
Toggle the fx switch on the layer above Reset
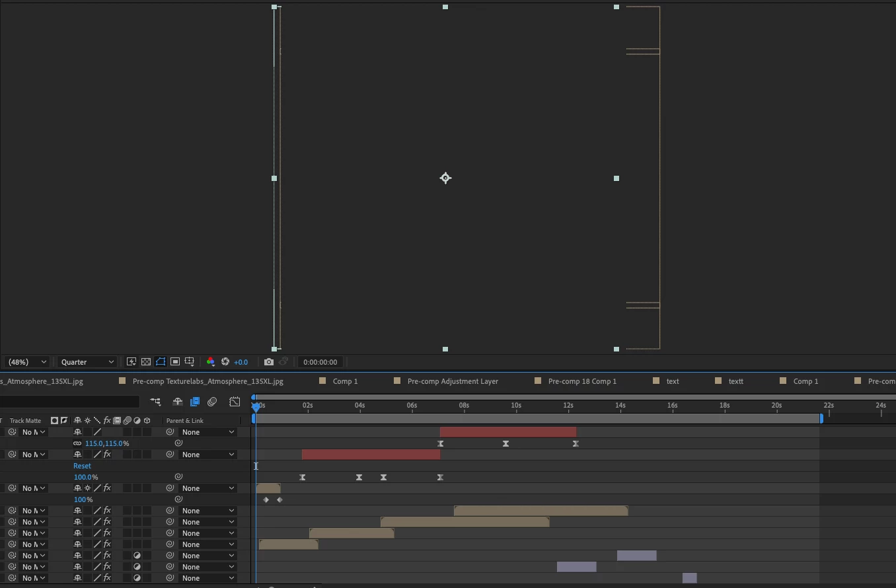click(107, 455)
